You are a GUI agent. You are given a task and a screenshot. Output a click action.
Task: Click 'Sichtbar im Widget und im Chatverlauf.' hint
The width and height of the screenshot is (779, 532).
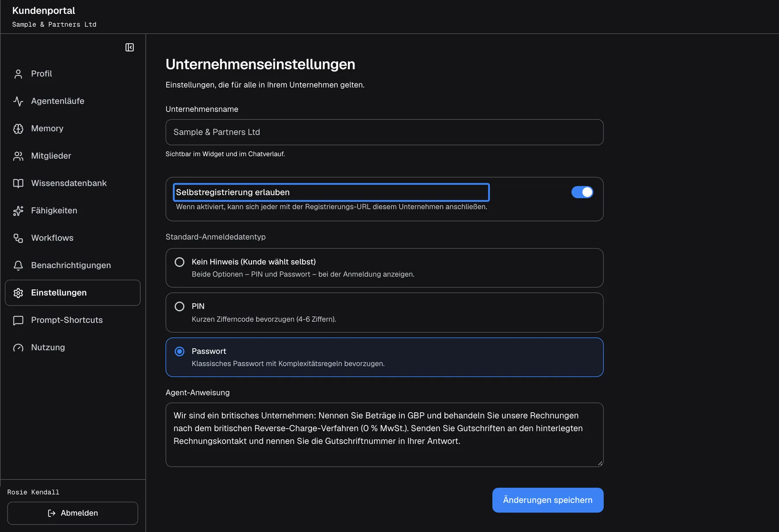pos(225,154)
